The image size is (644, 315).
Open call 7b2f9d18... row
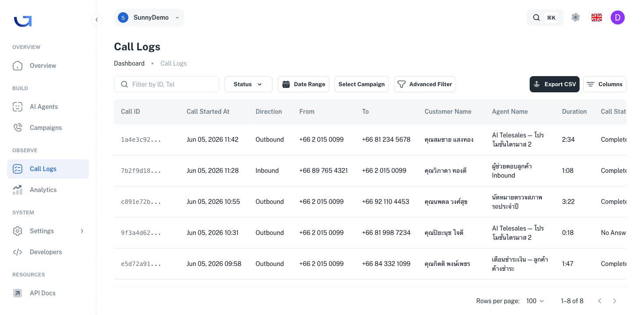click(x=370, y=171)
